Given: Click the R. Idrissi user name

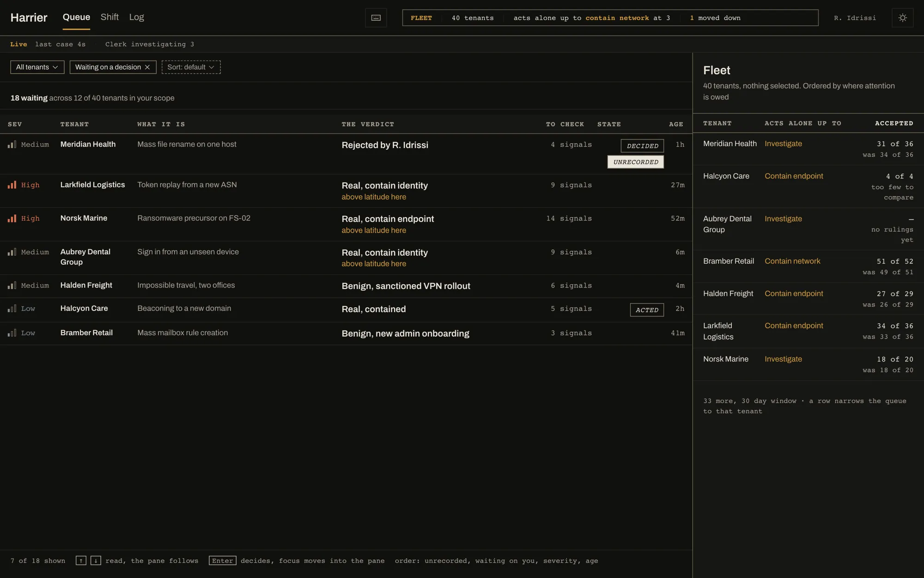Looking at the screenshot, I should point(855,18).
